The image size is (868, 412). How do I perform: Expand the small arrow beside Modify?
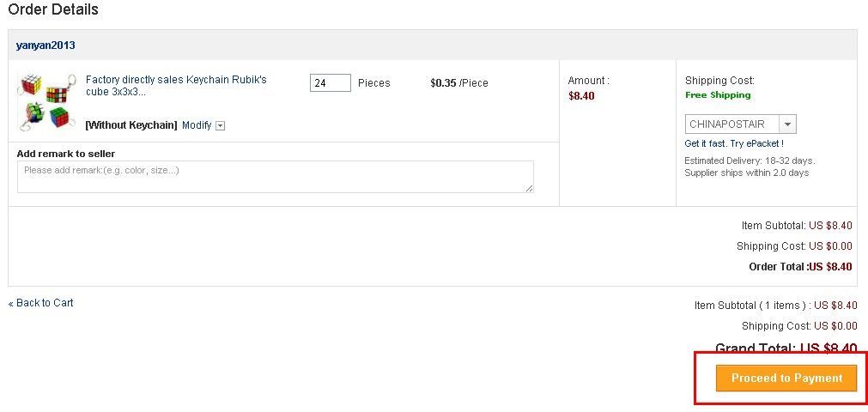coord(220,126)
